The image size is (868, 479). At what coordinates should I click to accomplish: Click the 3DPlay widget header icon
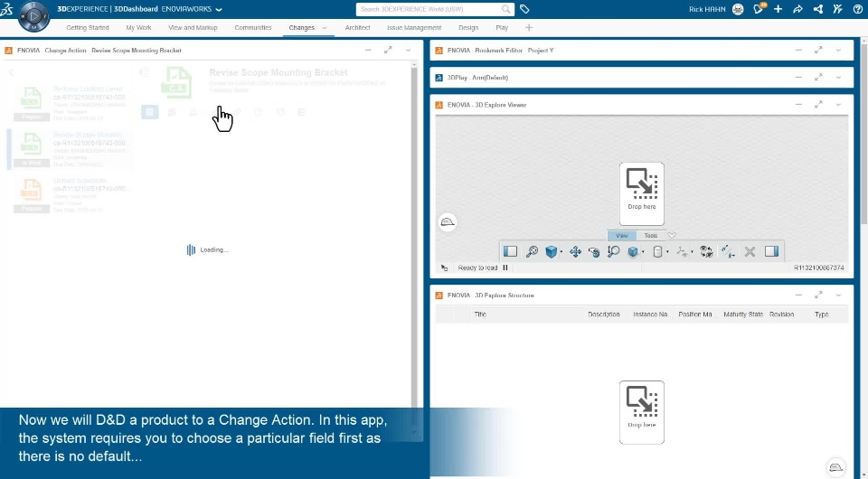point(439,78)
